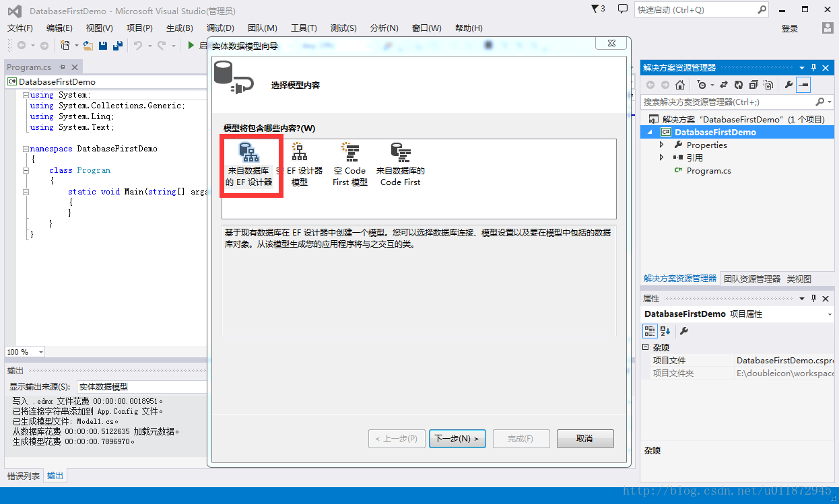The image size is (839, 504).
Task: Open Solution Explorer window options dropdown arrow
Action: pos(802,68)
